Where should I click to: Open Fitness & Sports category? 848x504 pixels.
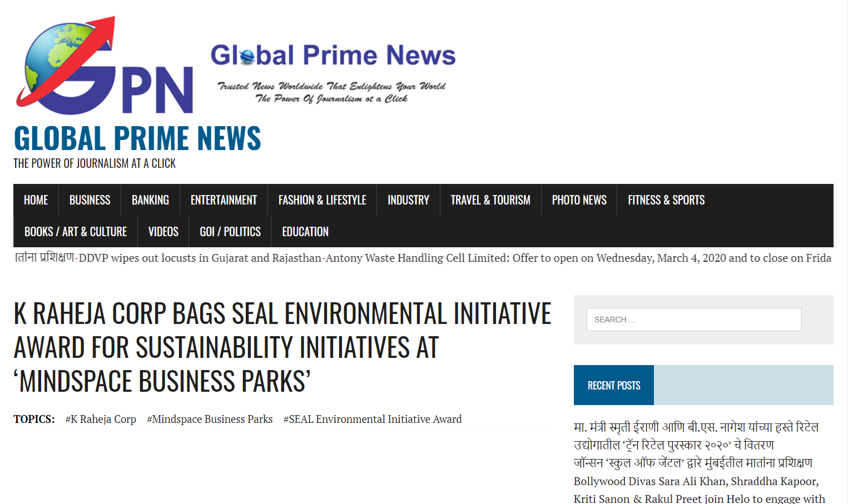(x=666, y=200)
